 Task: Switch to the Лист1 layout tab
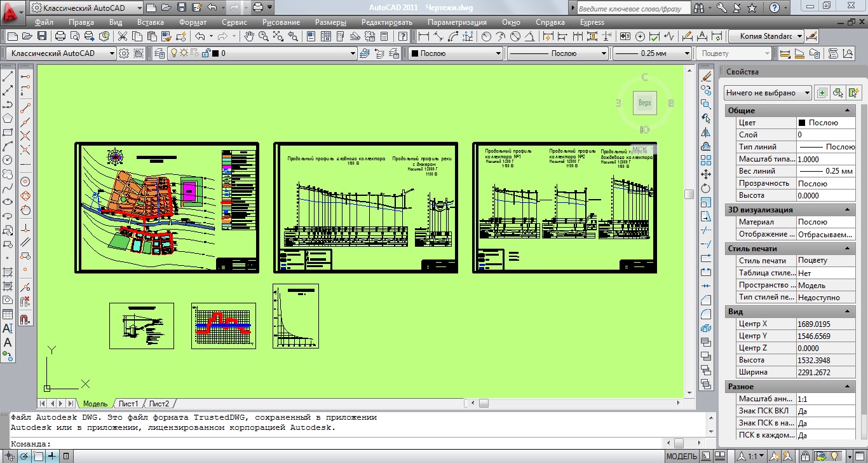pyautogui.click(x=128, y=403)
